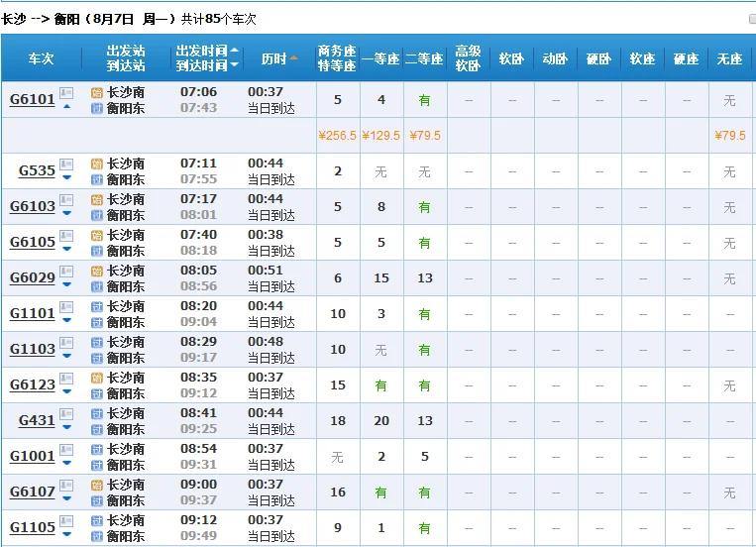756x547 pixels.
Task: Click the ¥256.5 business seat price
Action: [x=337, y=136]
